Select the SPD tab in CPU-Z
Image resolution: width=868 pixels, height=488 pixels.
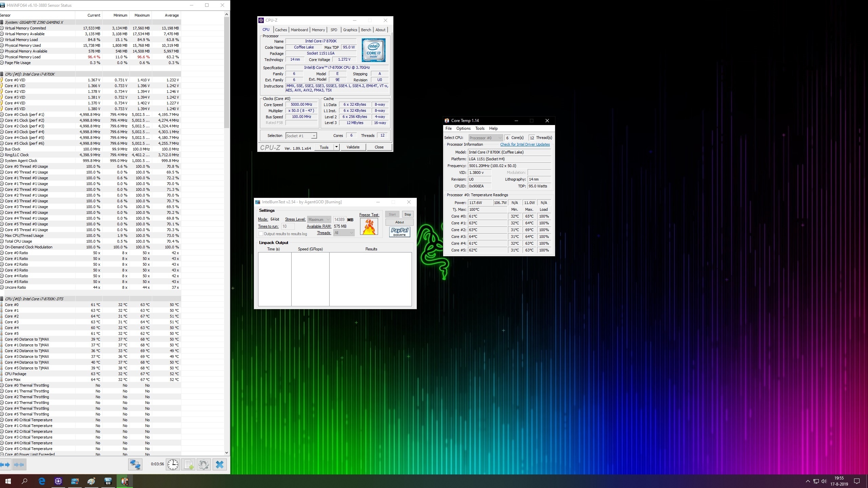[x=334, y=30]
